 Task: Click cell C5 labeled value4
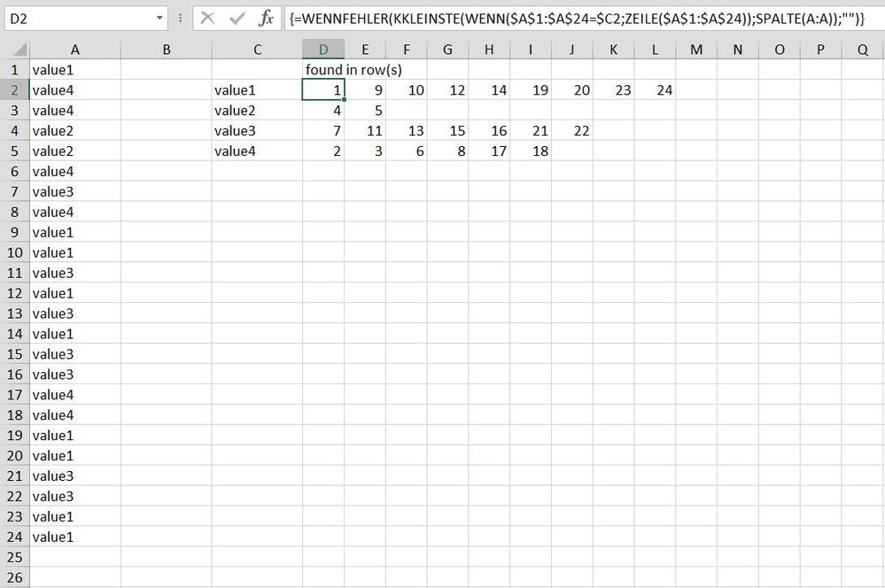click(x=258, y=151)
